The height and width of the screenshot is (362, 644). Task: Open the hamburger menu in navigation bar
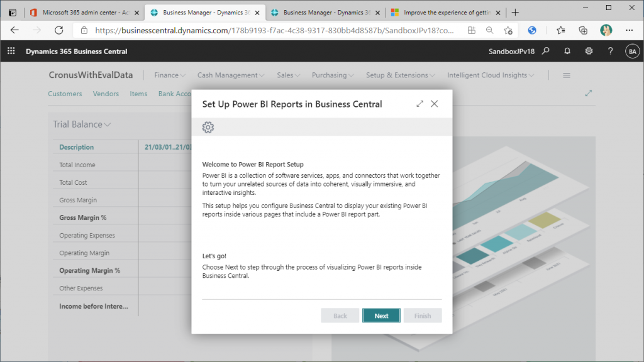coord(567,75)
